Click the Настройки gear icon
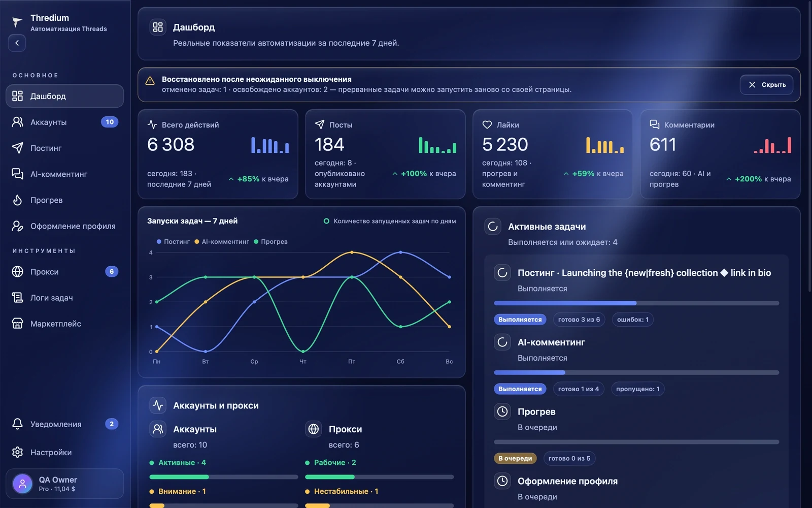This screenshot has height=508, width=812. [17, 452]
